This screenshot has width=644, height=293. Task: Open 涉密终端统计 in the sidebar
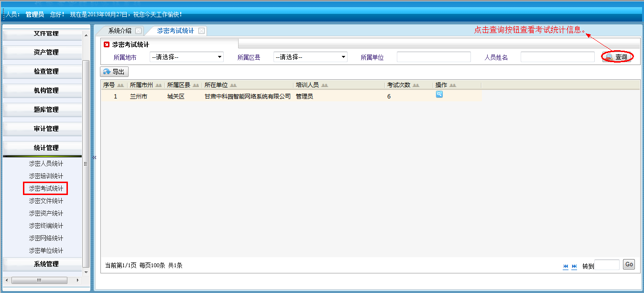point(46,226)
